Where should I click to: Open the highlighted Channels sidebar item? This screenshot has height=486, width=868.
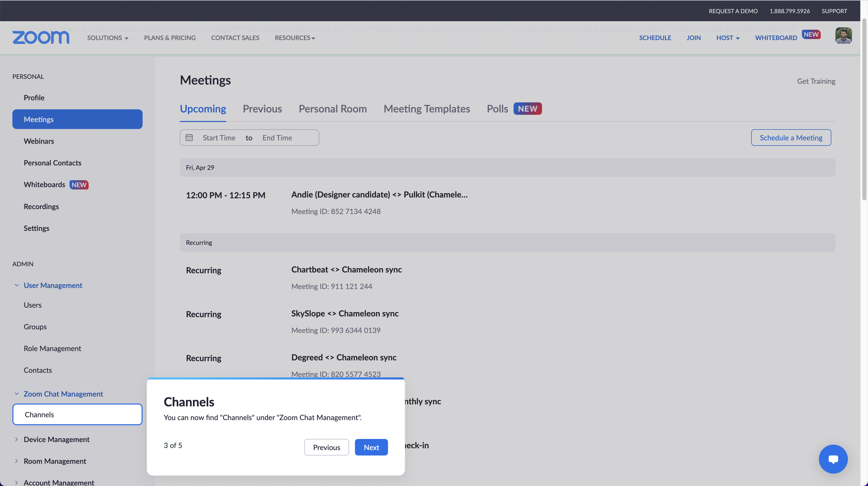click(78, 414)
